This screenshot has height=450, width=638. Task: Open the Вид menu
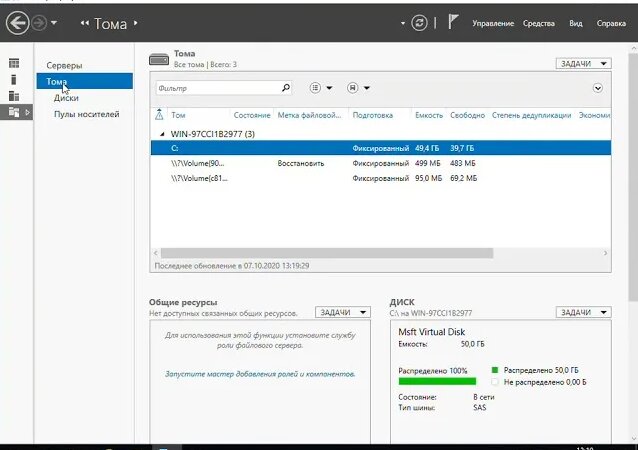click(575, 24)
